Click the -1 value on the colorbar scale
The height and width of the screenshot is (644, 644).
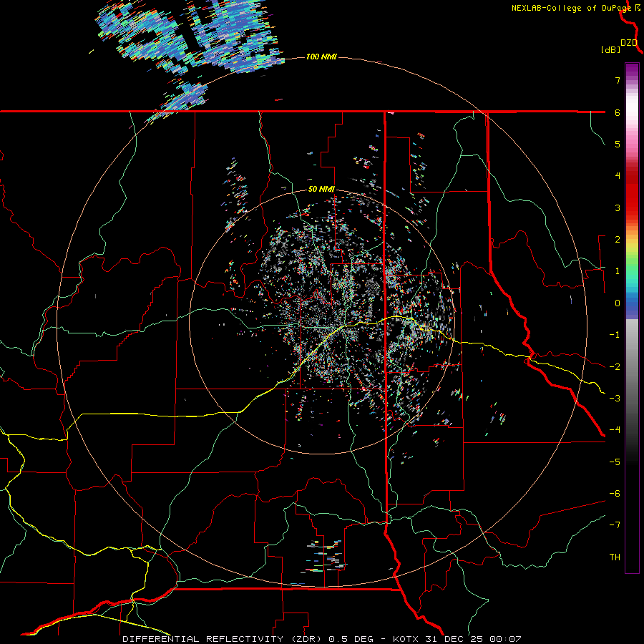coord(615,335)
